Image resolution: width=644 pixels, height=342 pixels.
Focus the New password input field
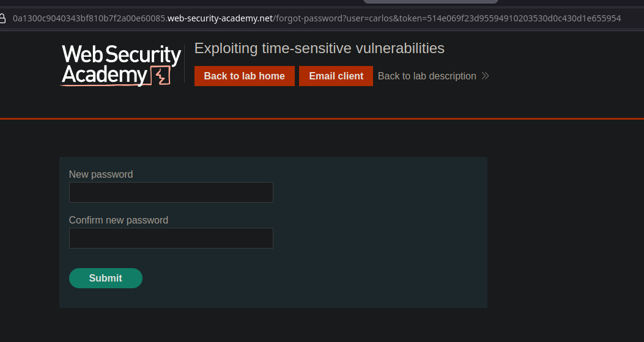click(171, 192)
